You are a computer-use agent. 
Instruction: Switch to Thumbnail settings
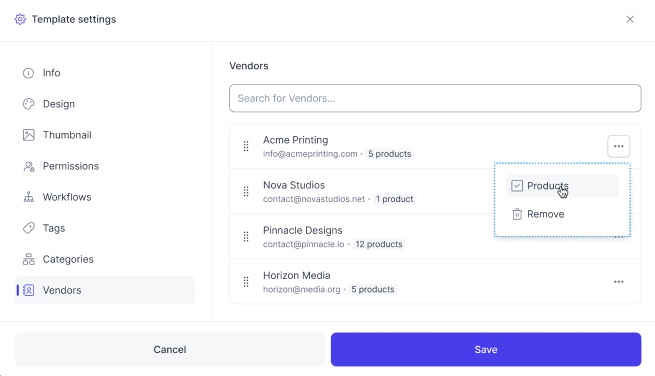click(x=104, y=135)
